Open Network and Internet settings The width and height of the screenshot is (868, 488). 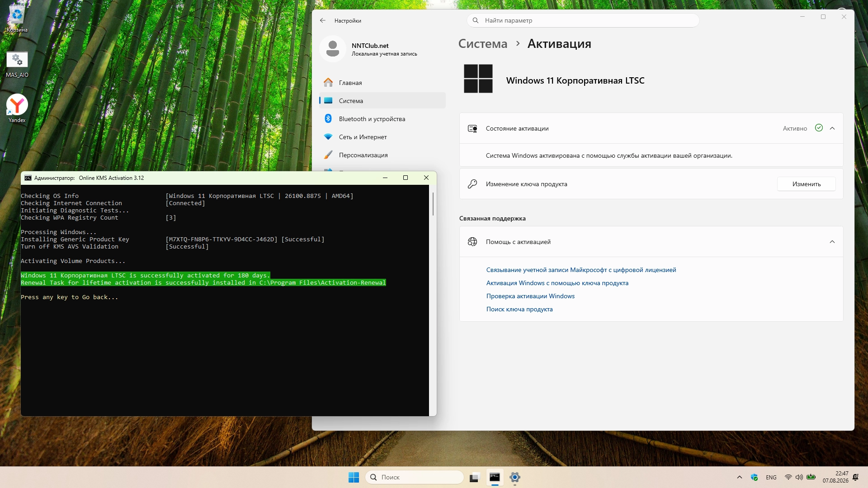(x=382, y=137)
